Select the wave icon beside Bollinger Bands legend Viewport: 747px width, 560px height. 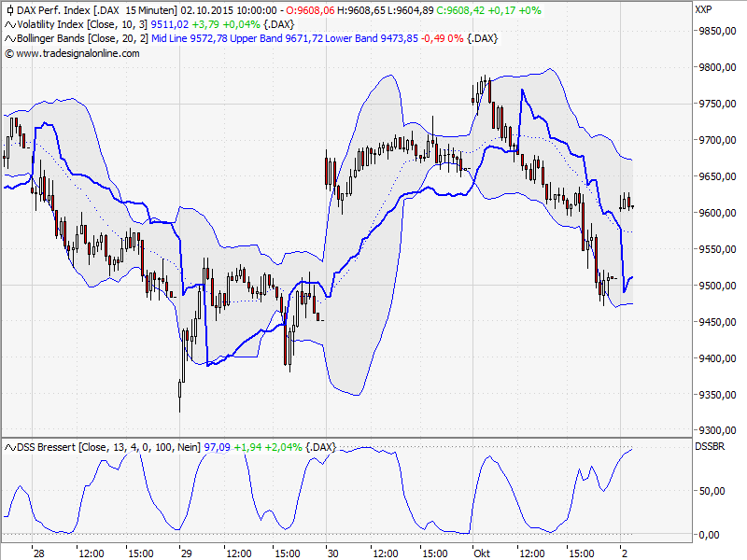coord(8,39)
